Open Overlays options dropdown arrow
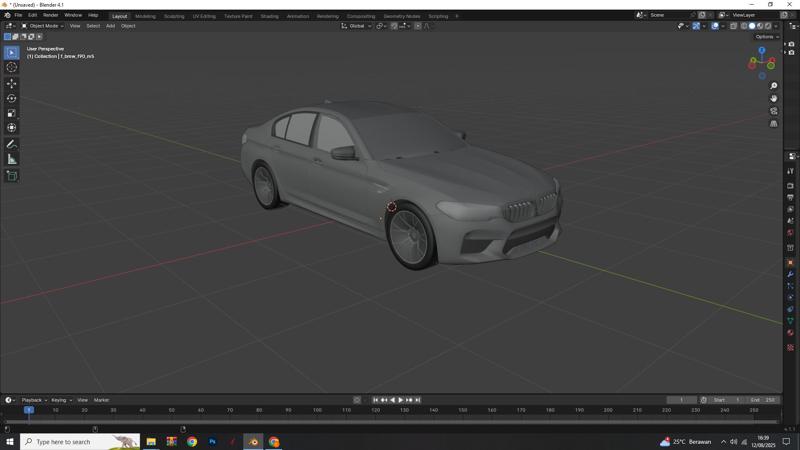This screenshot has height=450, width=800. click(723, 26)
